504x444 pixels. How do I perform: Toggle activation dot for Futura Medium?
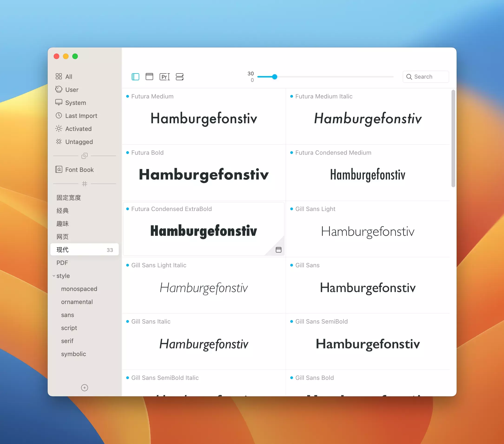click(128, 96)
